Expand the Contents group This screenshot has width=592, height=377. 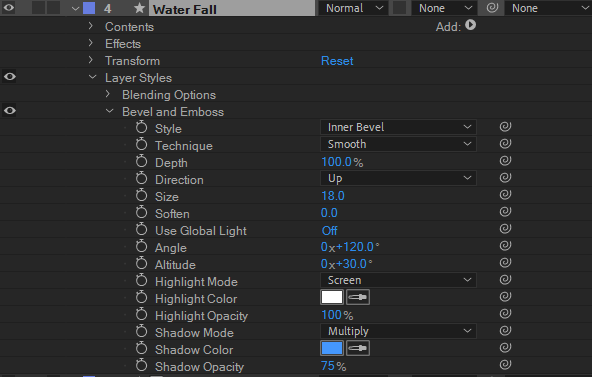(91, 26)
